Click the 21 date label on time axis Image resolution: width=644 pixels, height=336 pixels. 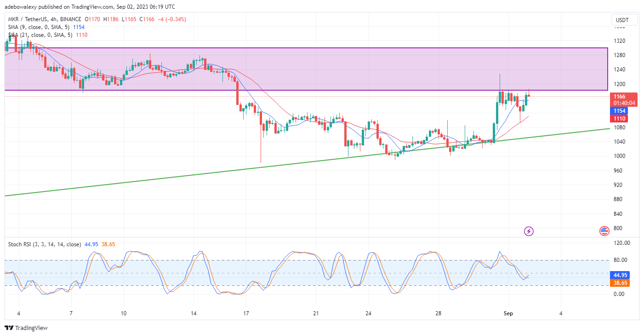click(x=315, y=313)
